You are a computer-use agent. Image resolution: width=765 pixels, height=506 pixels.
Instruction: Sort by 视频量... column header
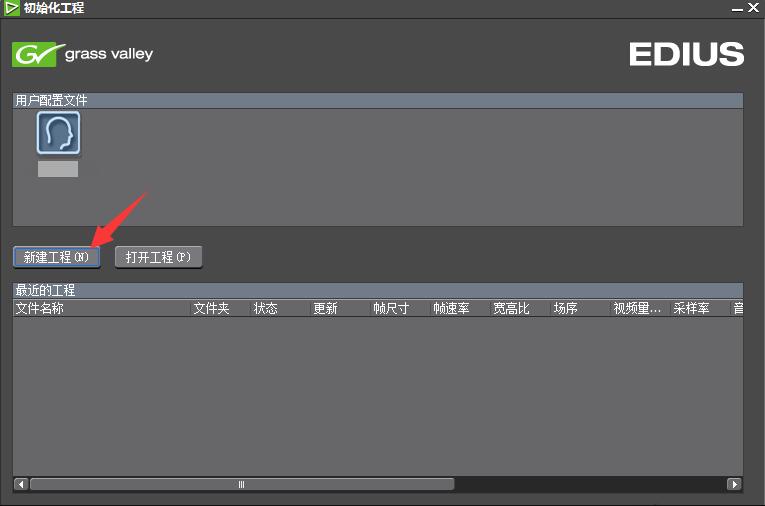point(640,308)
